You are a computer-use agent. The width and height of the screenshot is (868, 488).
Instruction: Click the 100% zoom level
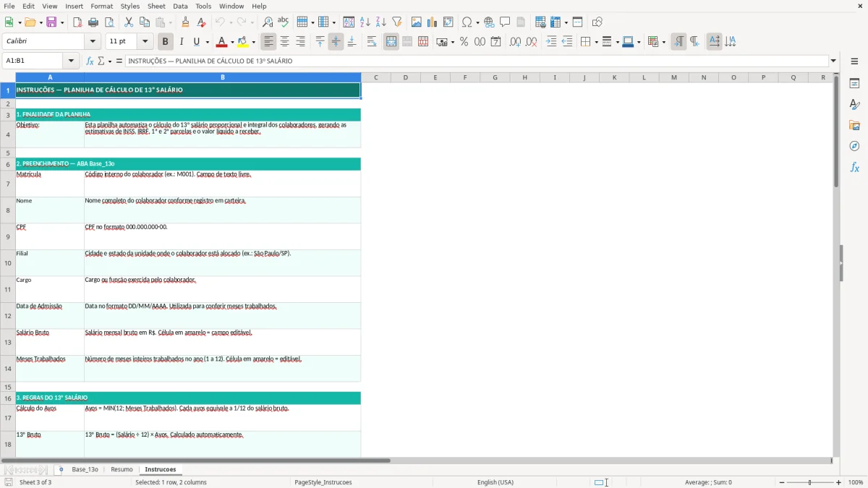pyautogui.click(x=856, y=482)
